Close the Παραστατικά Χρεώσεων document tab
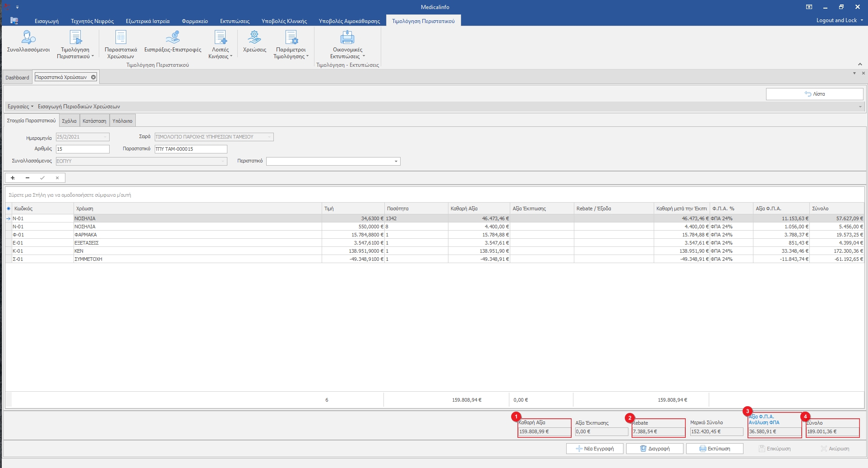868x468 pixels. pos(93,77)
